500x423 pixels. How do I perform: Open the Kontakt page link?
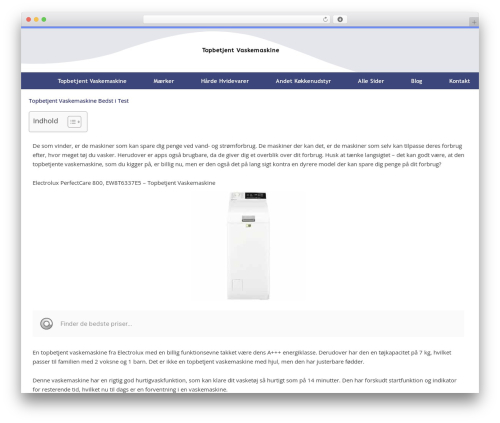[459, 81]
